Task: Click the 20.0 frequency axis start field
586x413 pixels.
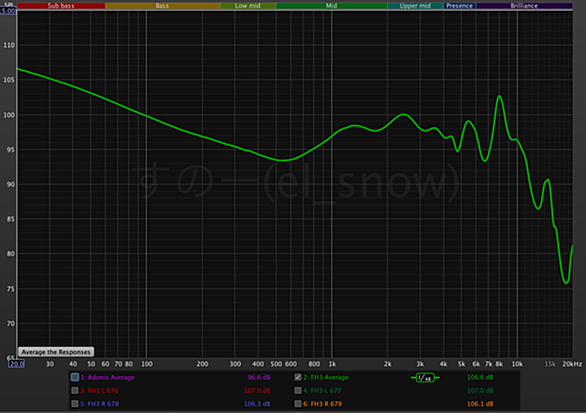Action: point(16,364)
